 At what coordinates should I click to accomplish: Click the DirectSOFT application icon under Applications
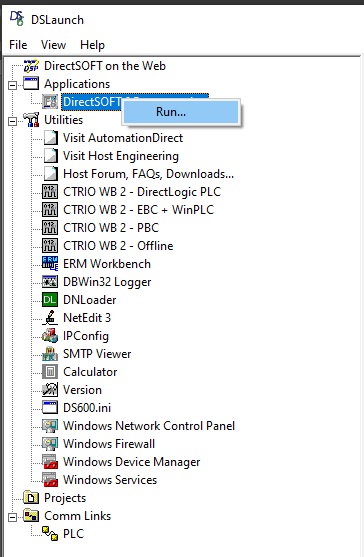click(50, 102)
